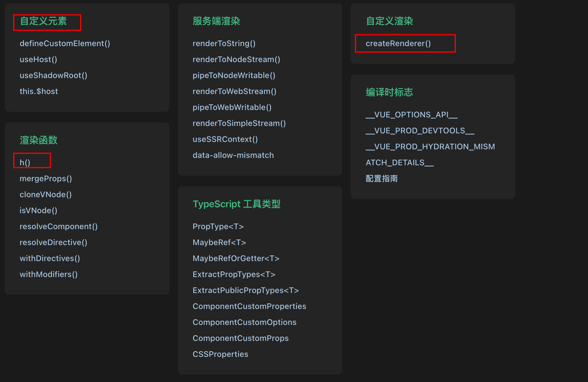
Task: Open the 配置指南 link
Action: pos(382,179)
